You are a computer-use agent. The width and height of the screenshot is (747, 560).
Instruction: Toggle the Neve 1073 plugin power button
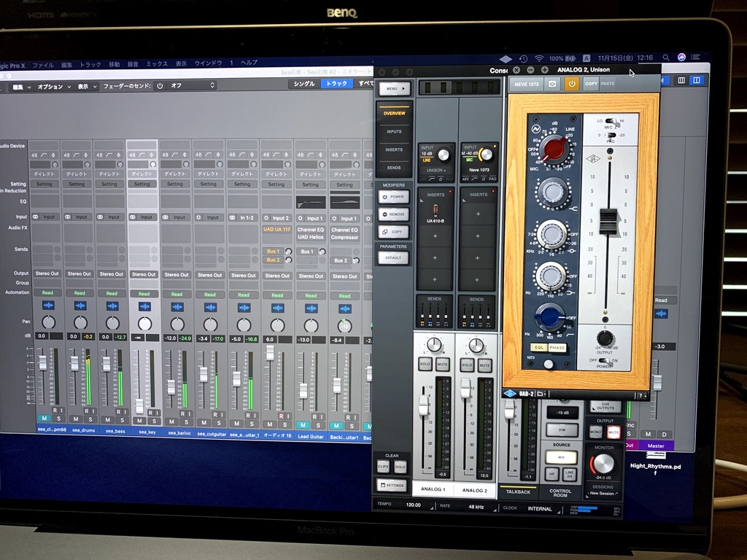pyautogui.click(x=571, y=84)
